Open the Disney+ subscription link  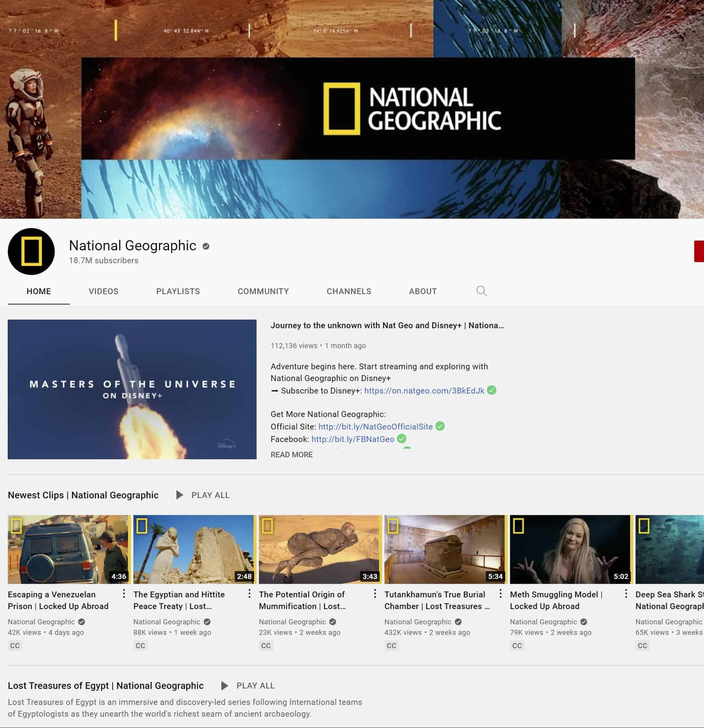coord(424,390)
